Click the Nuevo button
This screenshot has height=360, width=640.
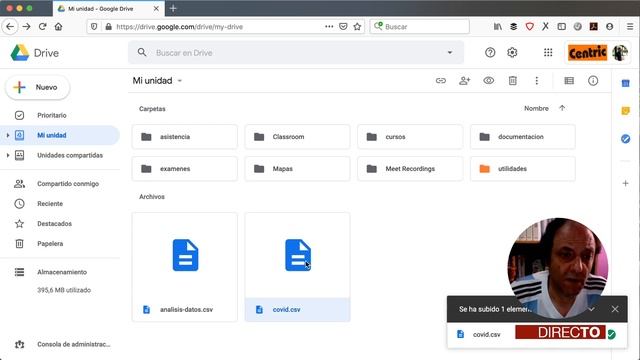click(x=38, y=87)
